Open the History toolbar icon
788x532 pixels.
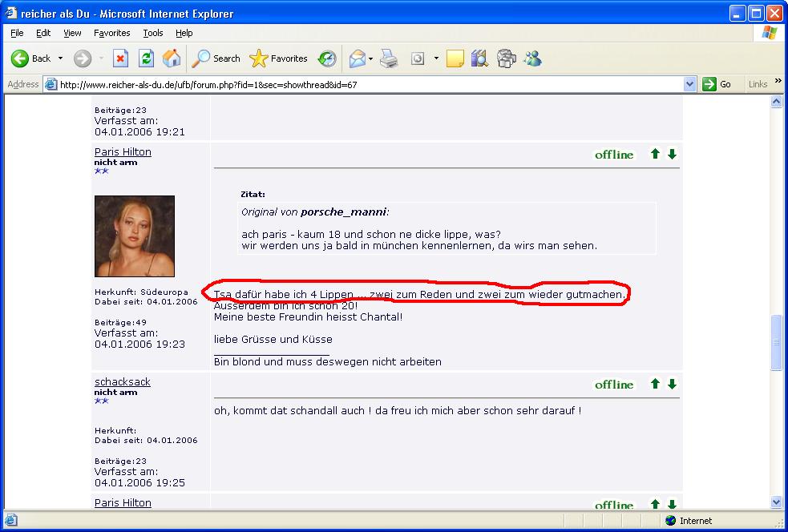tap(327, 58)
